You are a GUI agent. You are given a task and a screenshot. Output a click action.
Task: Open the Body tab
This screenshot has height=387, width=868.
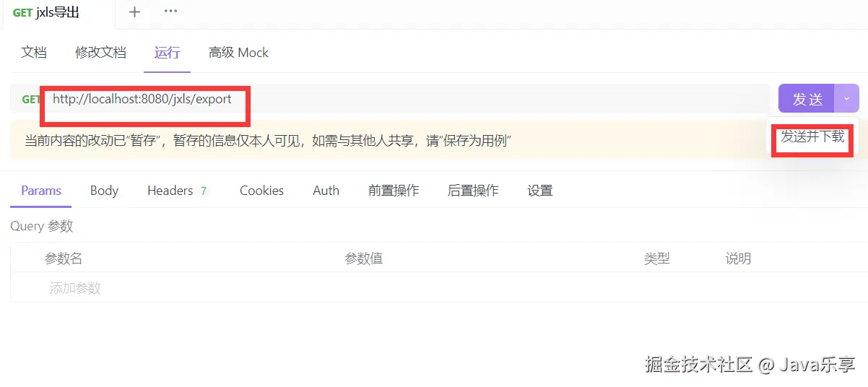[104, 191]
